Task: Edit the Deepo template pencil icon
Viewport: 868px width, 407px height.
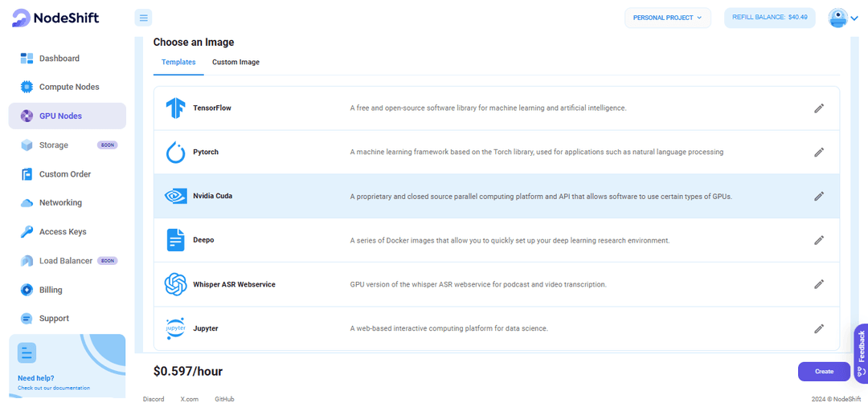Action: 819,240
